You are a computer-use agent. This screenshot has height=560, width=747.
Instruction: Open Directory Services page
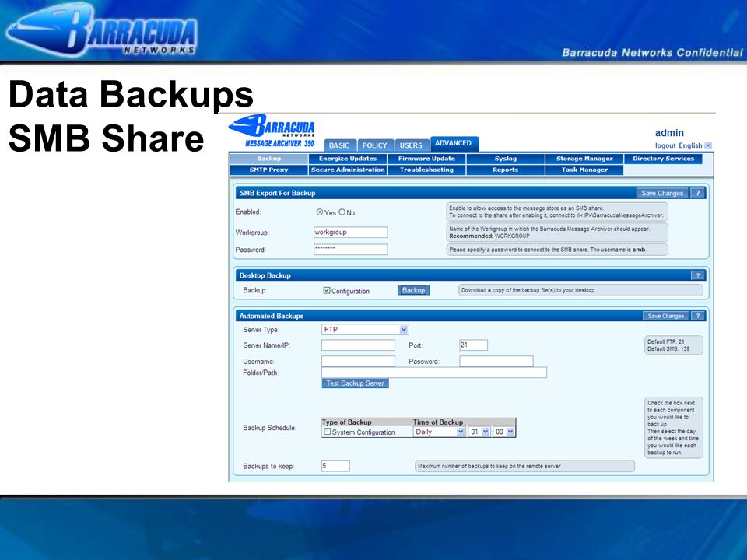point(663,159)
